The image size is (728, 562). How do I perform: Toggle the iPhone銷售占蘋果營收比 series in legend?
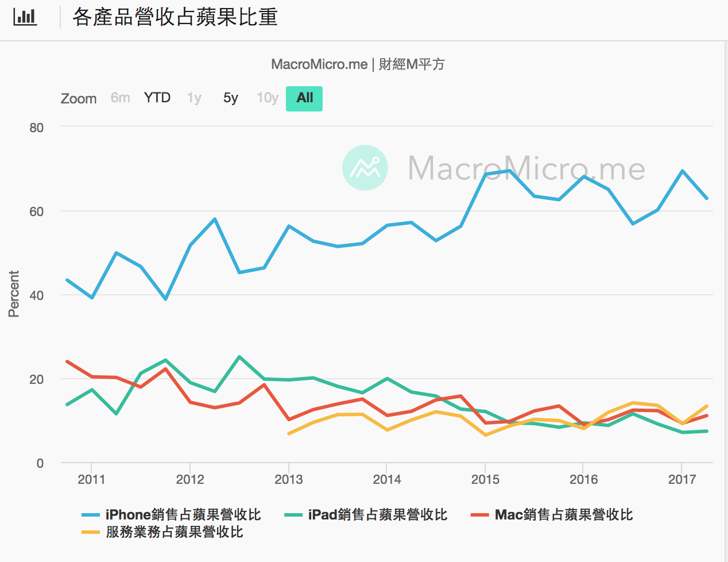click(171, 514)
